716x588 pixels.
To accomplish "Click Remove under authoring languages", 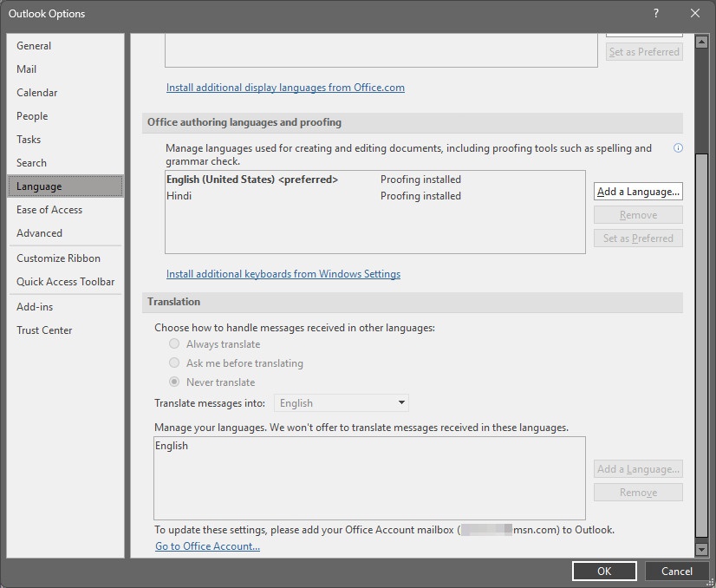I will coord(638,215).
